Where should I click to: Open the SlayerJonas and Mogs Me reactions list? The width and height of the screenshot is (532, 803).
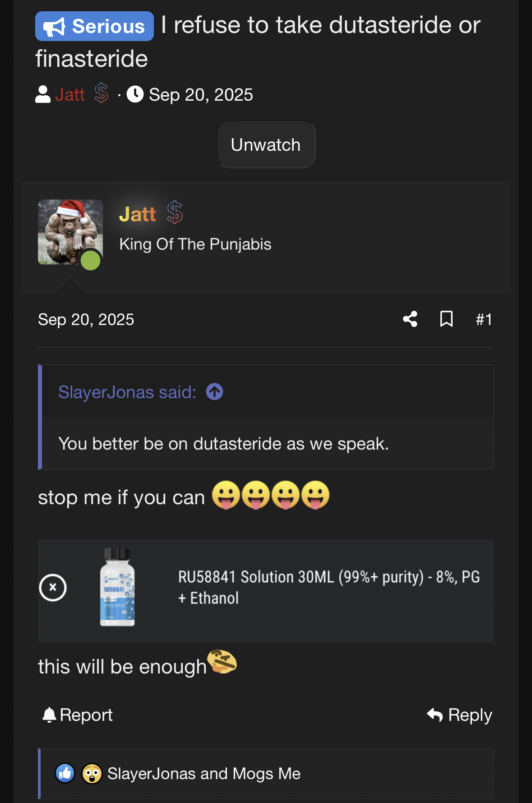(x=204, y=774)
